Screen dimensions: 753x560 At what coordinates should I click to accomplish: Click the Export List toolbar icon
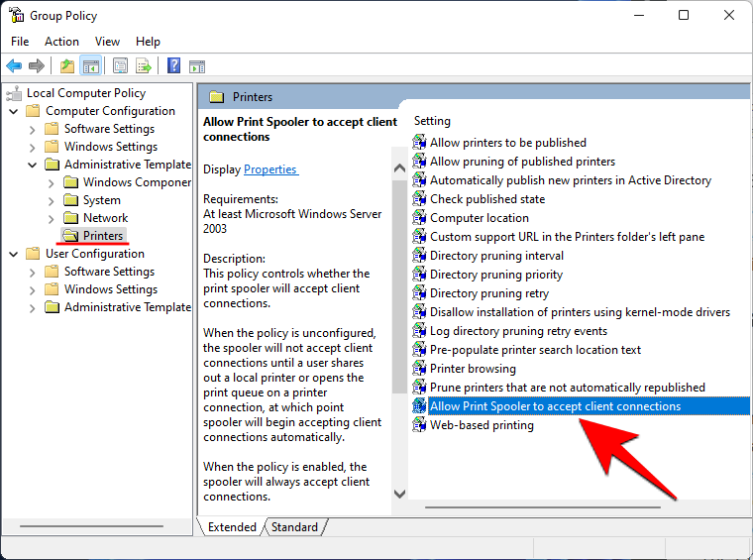[143, 65]
